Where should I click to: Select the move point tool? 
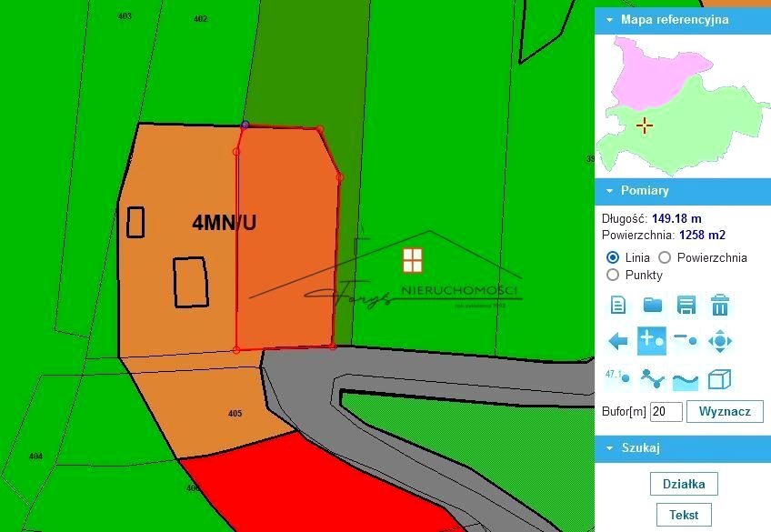[720, 342]
